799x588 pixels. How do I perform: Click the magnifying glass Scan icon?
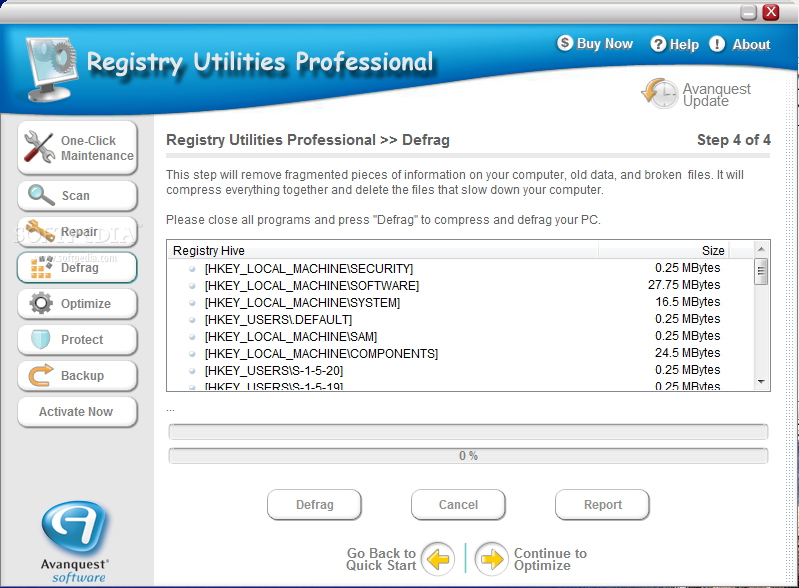tap(41, 195)
